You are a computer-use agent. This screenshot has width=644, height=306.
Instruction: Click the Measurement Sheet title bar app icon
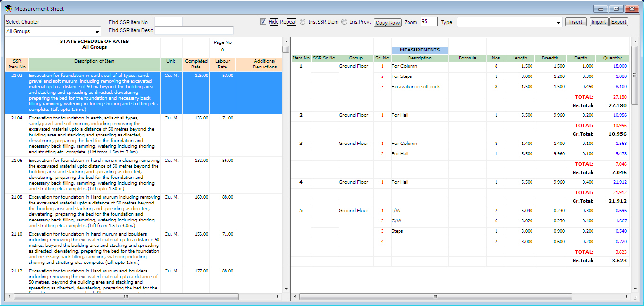coord(8,9)
